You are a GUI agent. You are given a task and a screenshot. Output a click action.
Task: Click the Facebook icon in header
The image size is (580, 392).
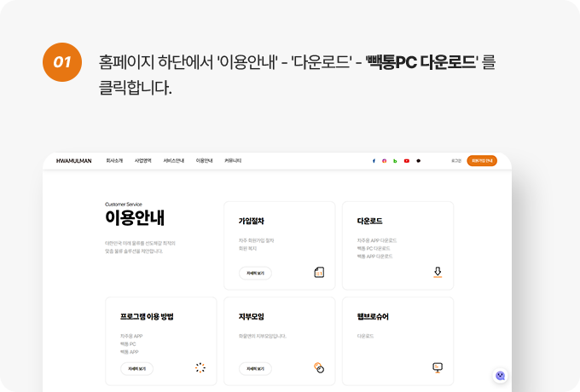(374, 160)
